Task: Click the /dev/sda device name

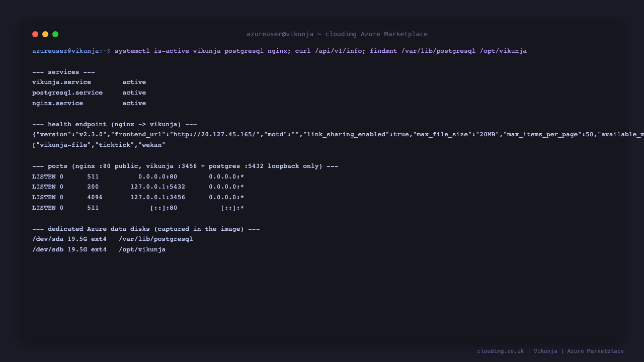Action: coord(48,239)
